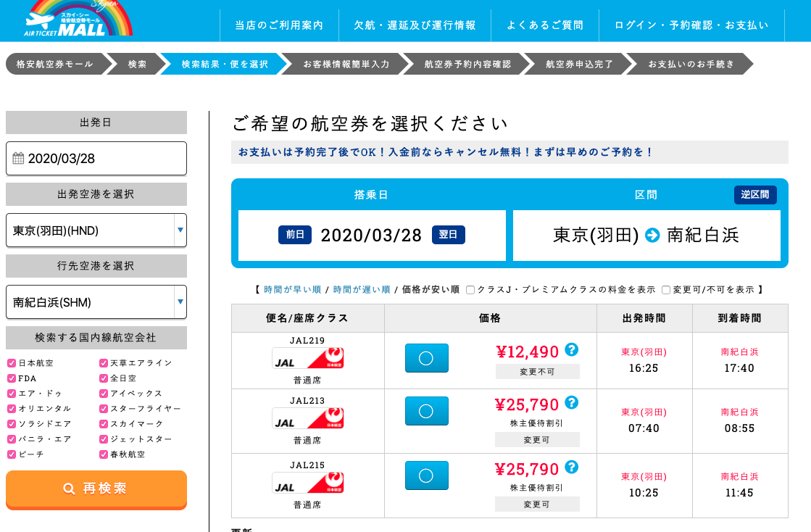Click the 変更不可 label for JAL219
Image resolution: width=811 pixels, height=532 pixels.
tap(537, 372)
